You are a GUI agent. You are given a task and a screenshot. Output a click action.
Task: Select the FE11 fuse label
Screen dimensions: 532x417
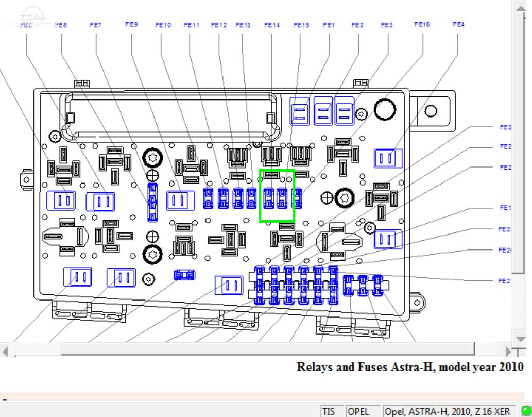click(192, 25)
